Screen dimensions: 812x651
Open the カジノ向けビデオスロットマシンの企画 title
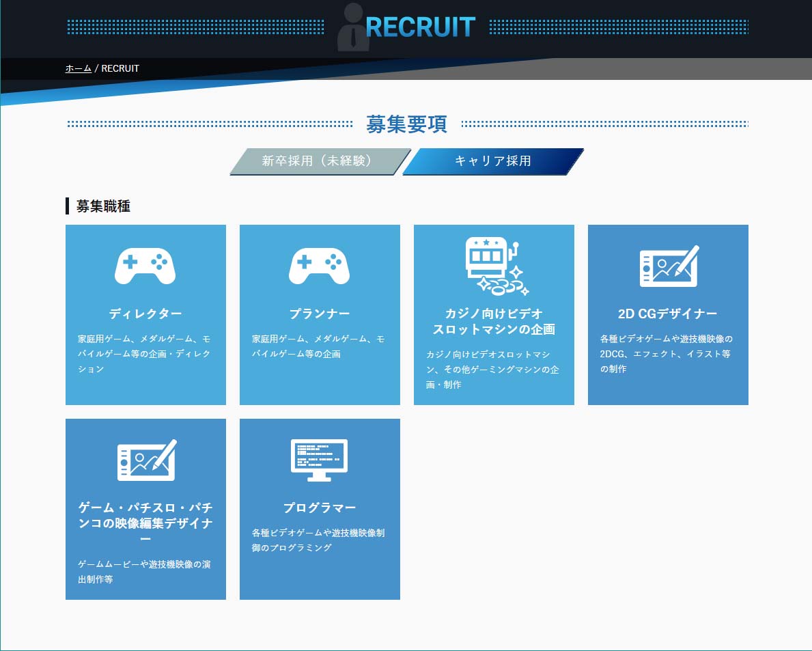pyautogui.click(x=494, y=321)
